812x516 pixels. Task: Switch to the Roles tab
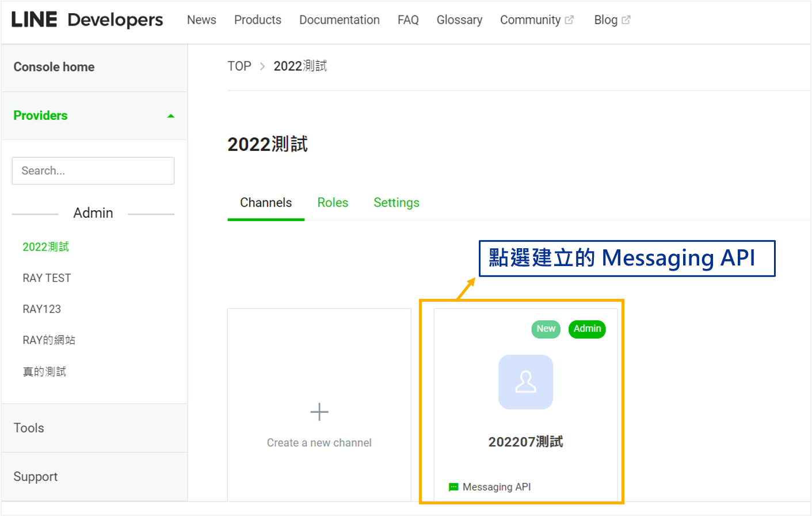(x=333, y=202)
